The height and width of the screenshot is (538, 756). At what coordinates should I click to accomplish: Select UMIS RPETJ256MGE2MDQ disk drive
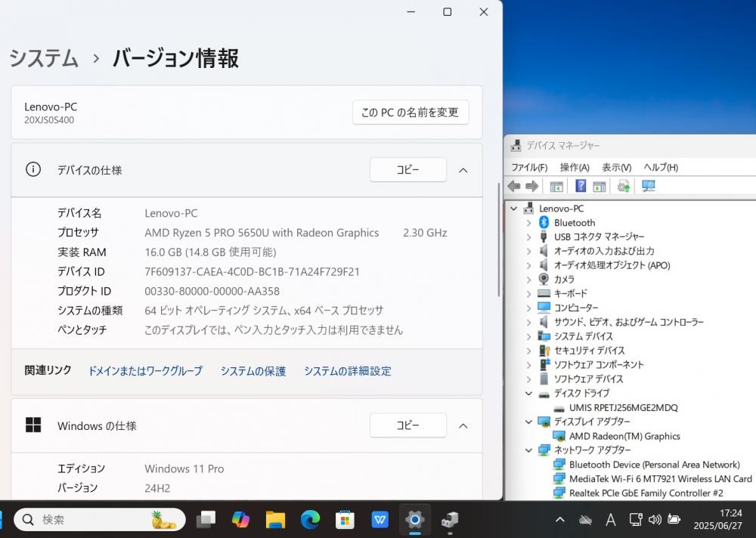click(624, 408)
